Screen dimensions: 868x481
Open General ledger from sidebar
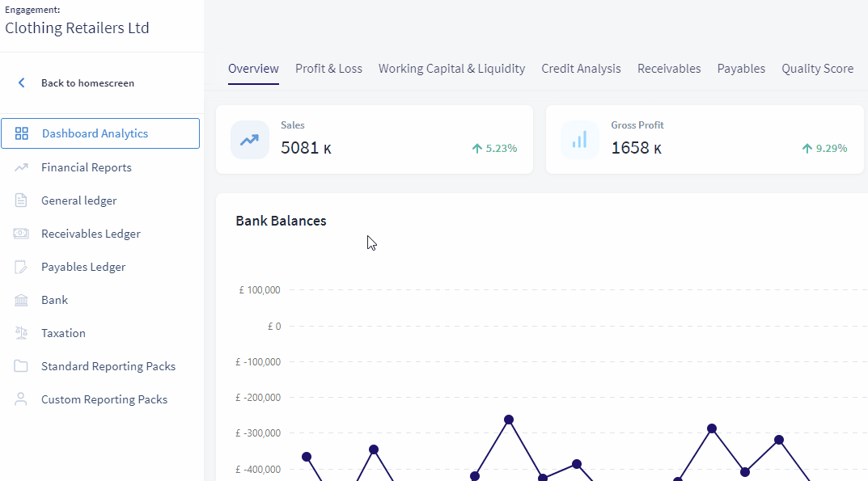[79, 200]
